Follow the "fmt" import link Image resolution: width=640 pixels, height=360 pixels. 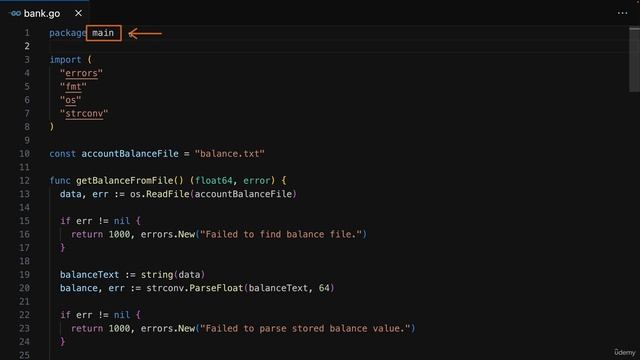point(73,87)
